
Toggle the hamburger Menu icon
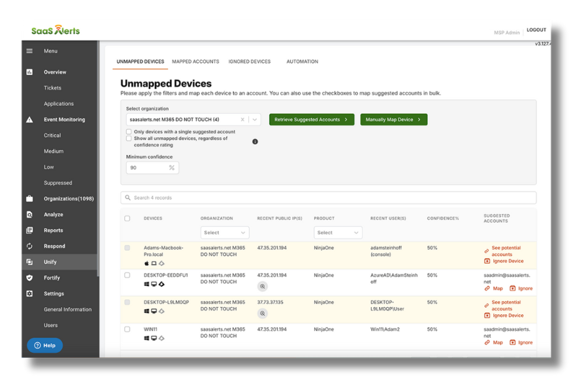coord(29,51)
